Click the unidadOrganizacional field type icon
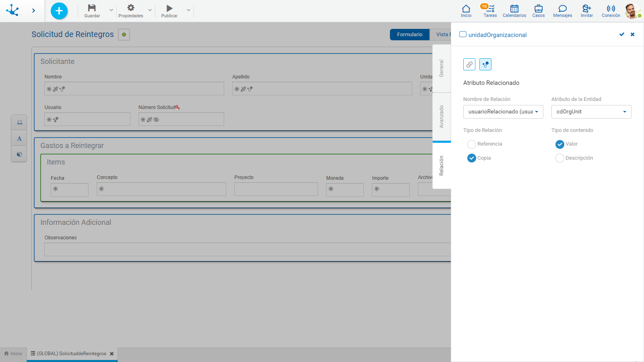This screenshot has height=362, width=644. coord(463,35)
